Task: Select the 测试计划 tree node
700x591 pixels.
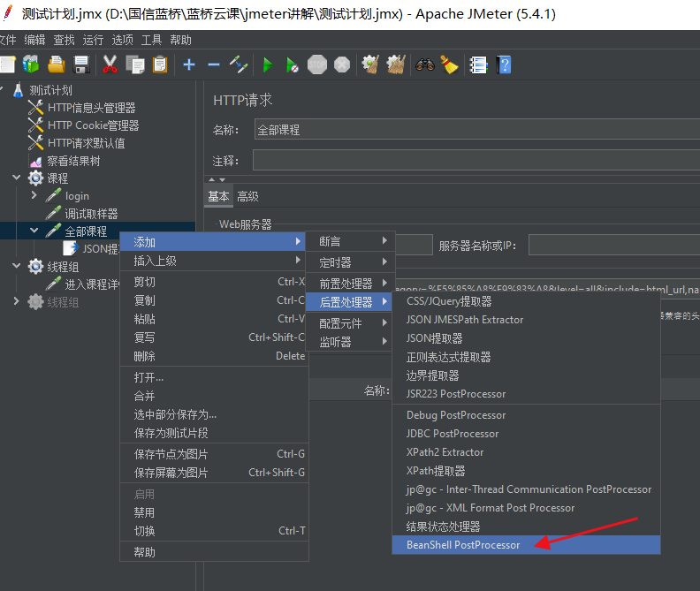Action: click(50, 90)
